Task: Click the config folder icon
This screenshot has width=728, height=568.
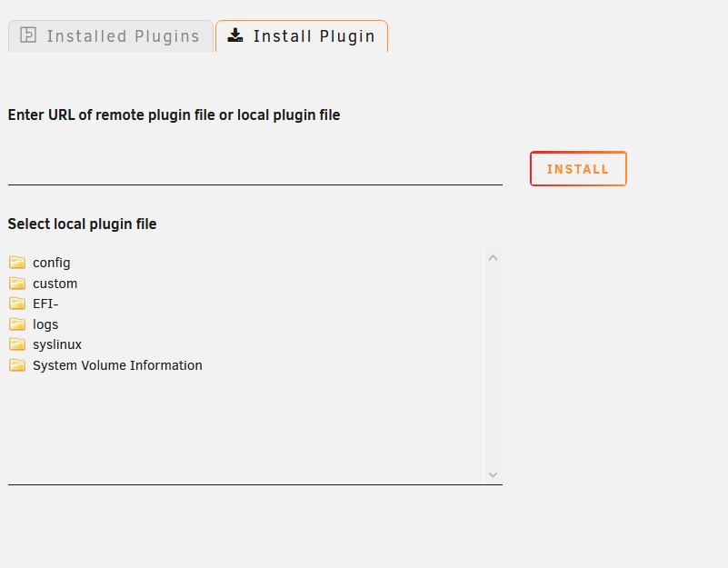Action: click(17, 263)
